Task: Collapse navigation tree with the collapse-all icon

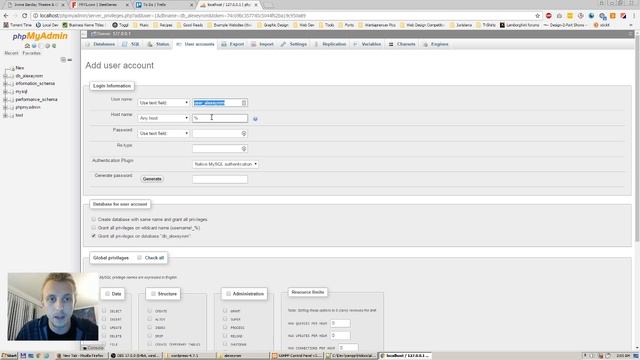Action: tap(63, 60)
